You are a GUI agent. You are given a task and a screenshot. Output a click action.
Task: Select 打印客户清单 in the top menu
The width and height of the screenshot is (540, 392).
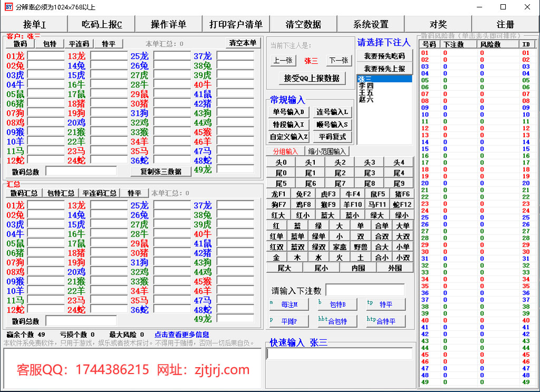(236, 24)
